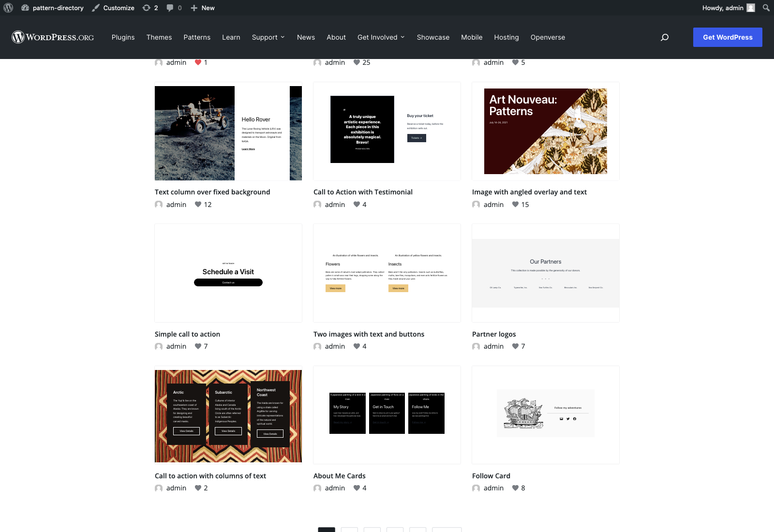Screen dimensions: 774x532
Task: Open the Buy your ticket pattern thumbnail
Action: [x=387, y=132]
